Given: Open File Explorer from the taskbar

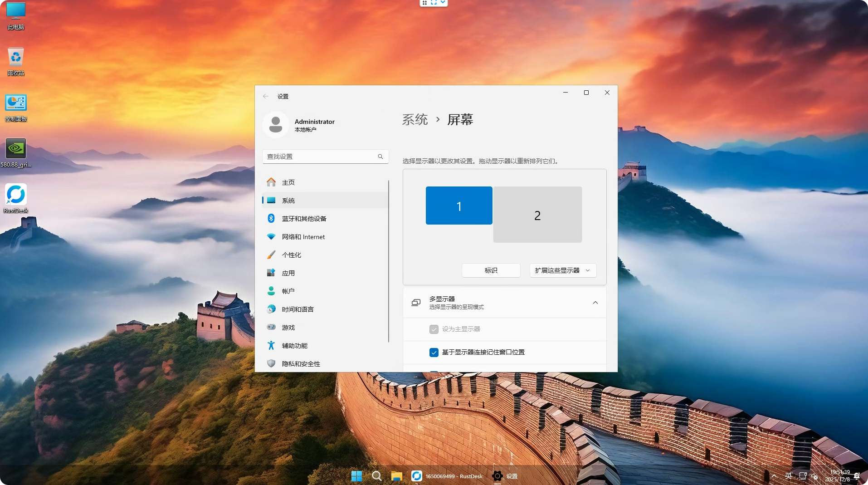Looking at the screenshot, I should (x=396, y=476).
